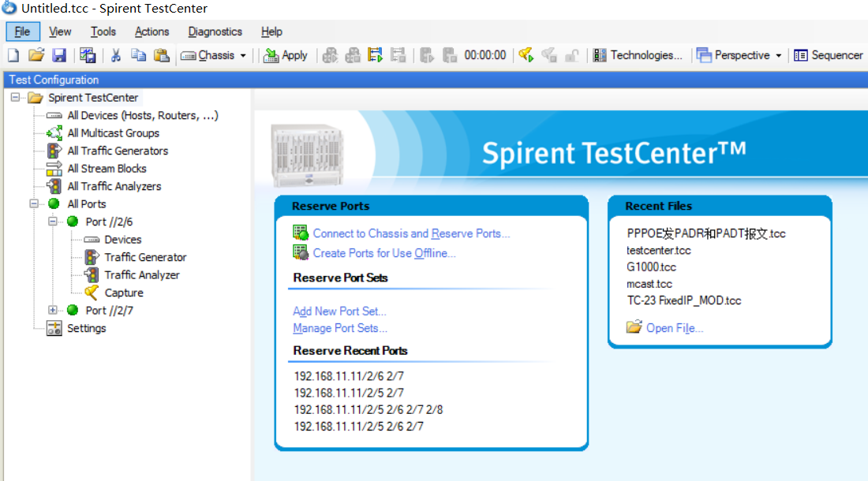The width and height of the screenshot is (868, 481).
Task: Click the Capture icon under Port //2/6
Action: pyautogui.click(x=92, y=293)
